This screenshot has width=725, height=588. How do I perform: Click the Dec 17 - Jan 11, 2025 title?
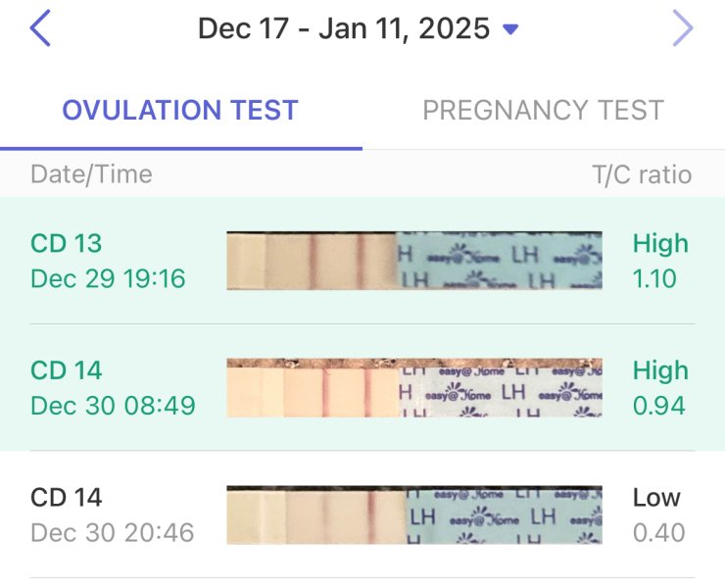tap(343, 28)
